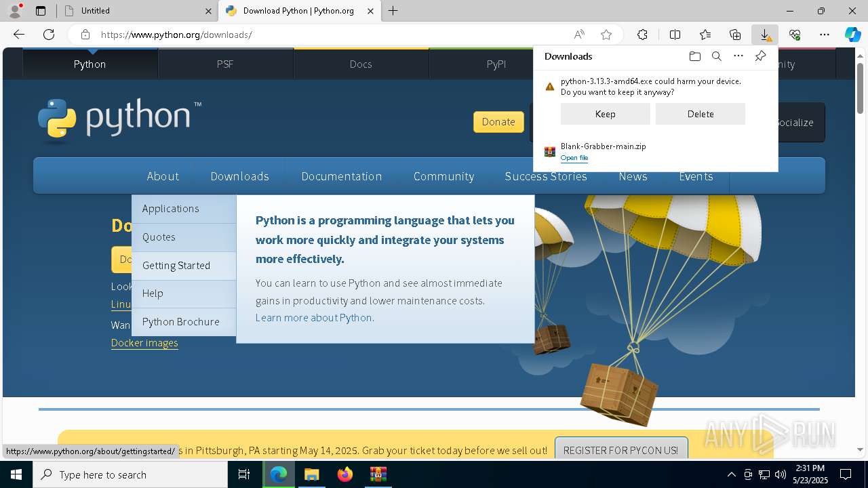Open the Extensions puzzle icon
The width and height of the screenshot is (868, 488).
click(642, 35)
